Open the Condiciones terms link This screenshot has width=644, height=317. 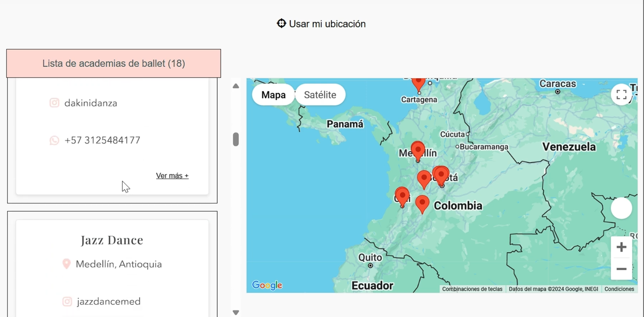point(619,289)
